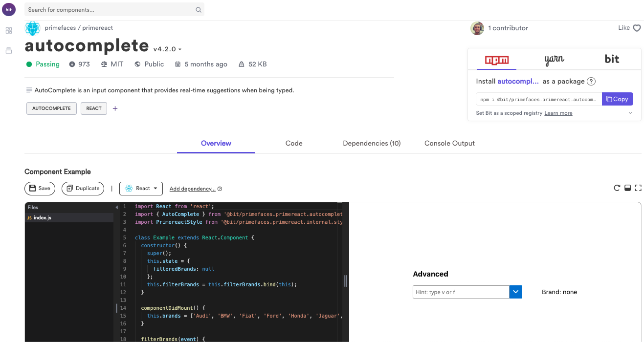Click the primereact scope avatar icon
Image resolution: width=644 pixels, height=342 pixels.
click(x=32, y=28)
